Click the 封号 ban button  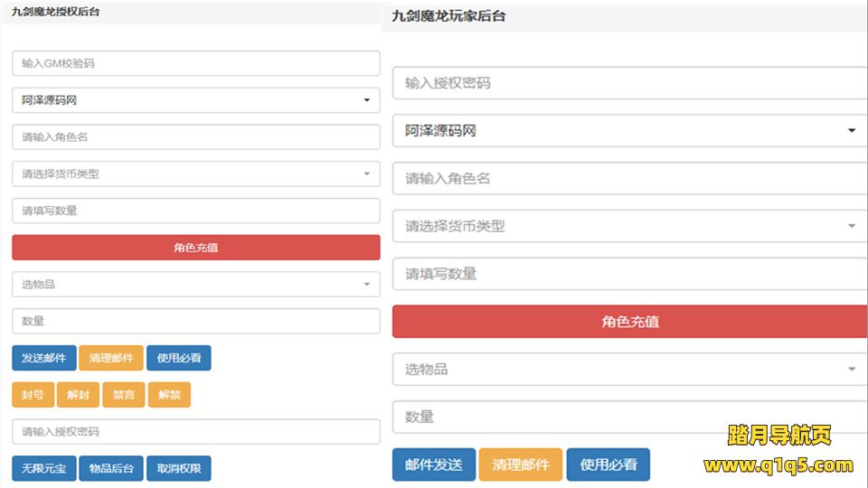[x=33, y=395]
